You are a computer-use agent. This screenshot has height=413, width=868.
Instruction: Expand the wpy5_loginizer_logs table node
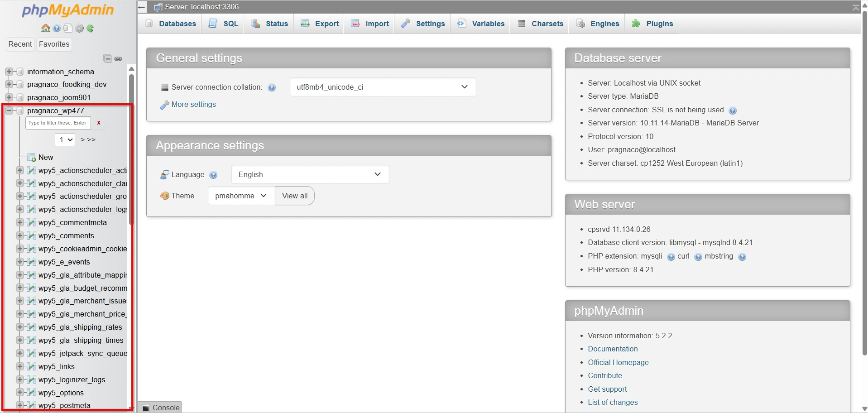coord(19,379)
